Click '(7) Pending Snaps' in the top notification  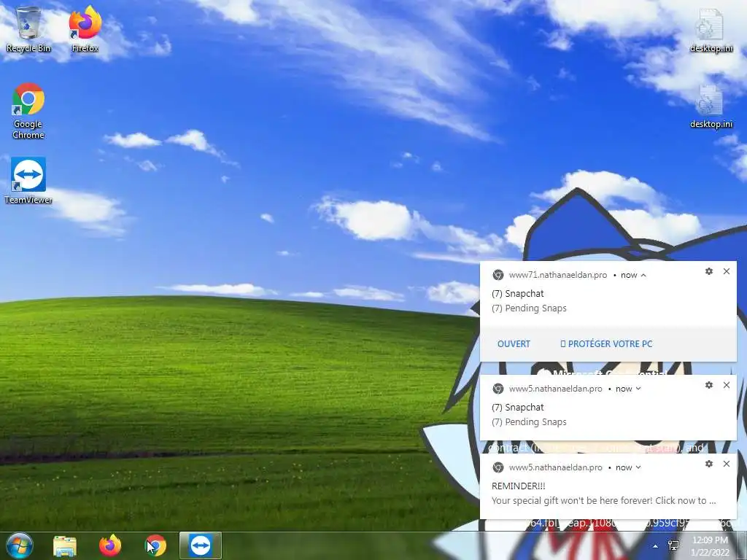coord(529,308)
